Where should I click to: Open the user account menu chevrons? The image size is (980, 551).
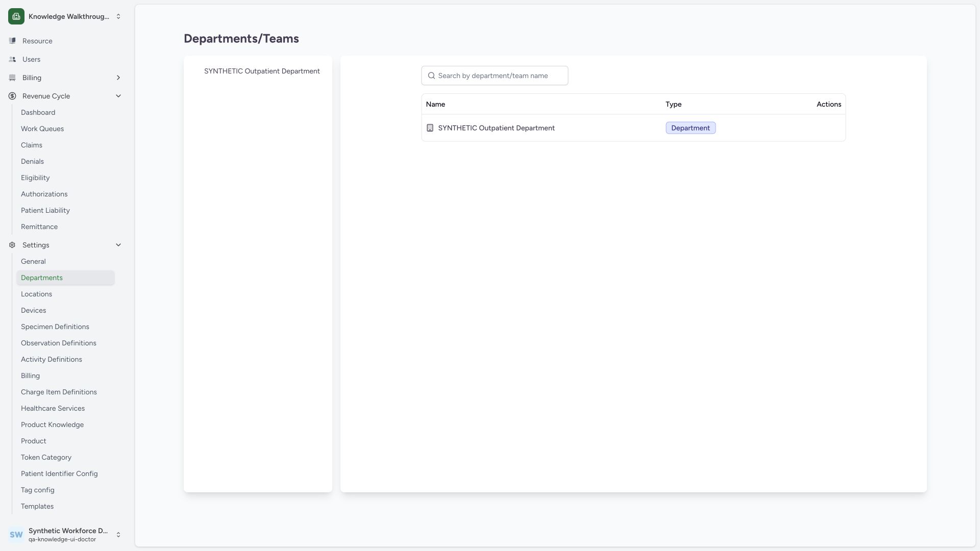(118, 535)
